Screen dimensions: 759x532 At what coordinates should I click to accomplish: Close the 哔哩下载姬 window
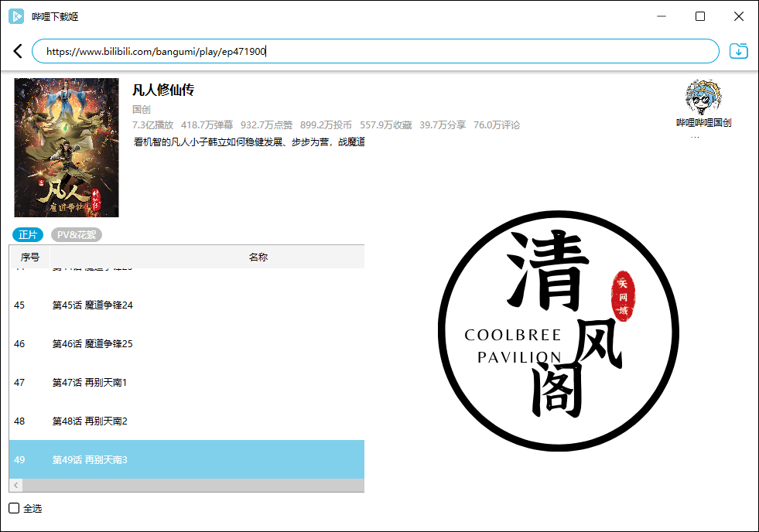tap(739, 16)
